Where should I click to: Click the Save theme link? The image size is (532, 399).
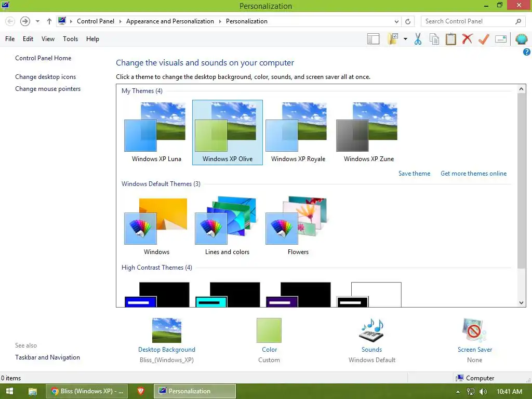414,174
